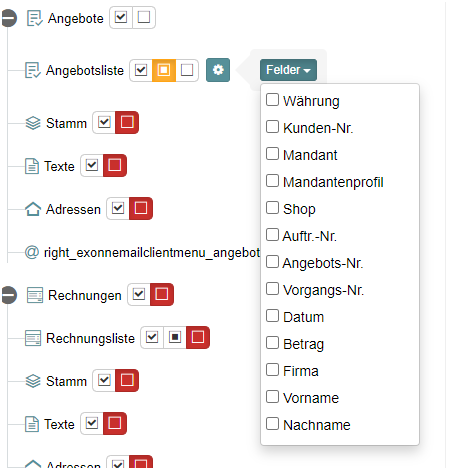Click the Rechnungsliste list icon
This screenshot has width=472, height=470.
[x=33, y=338]
